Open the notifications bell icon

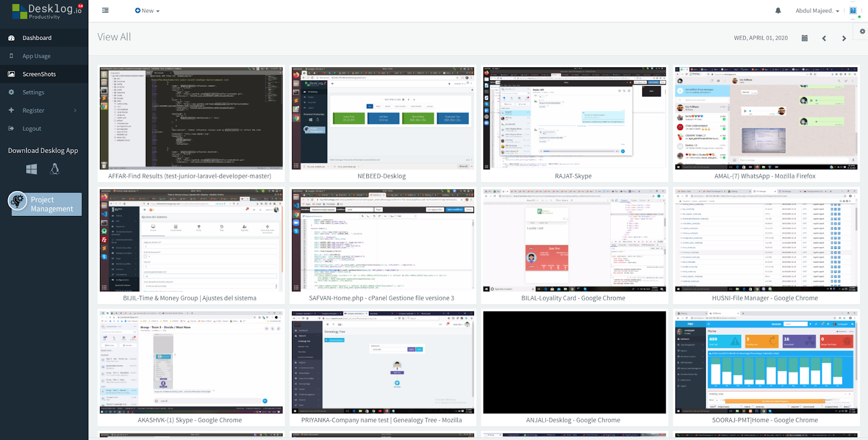click(778, 11)
